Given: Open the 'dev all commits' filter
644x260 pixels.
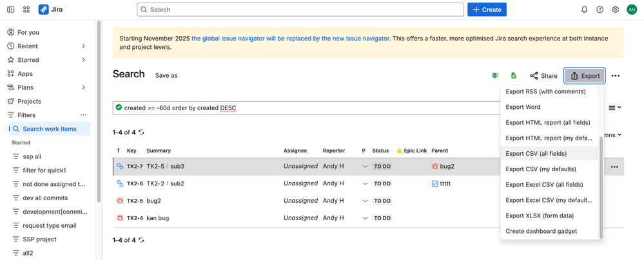Looking at the screenshot, I should [x=45, y=198].
